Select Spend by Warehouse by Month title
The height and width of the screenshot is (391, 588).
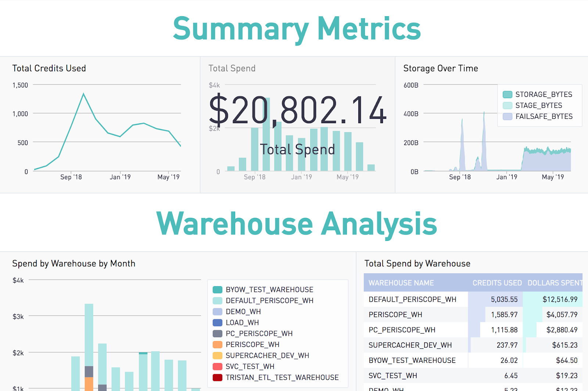74,264
